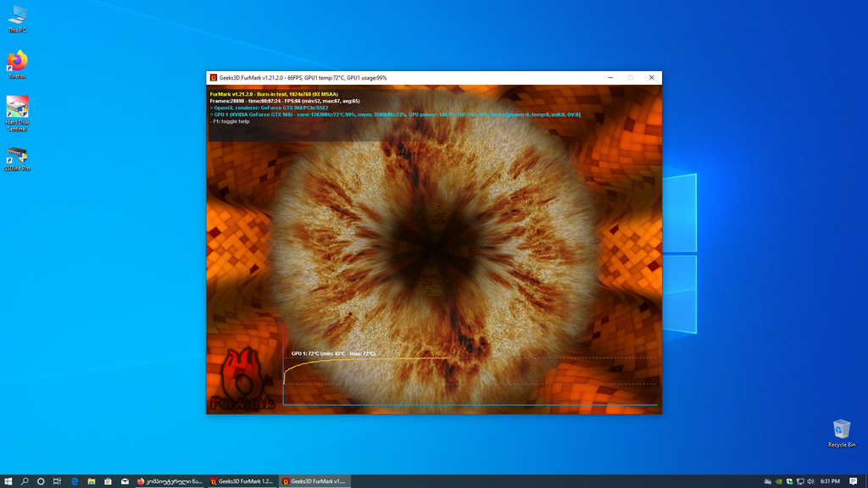Open the volume control speaker icon
Image resolution: width=868 pixels, height=488 pixels.
point(811,481)
